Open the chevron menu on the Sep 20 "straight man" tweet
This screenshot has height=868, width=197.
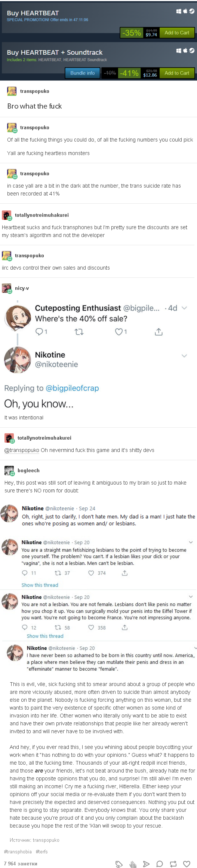tap(191, 542)
